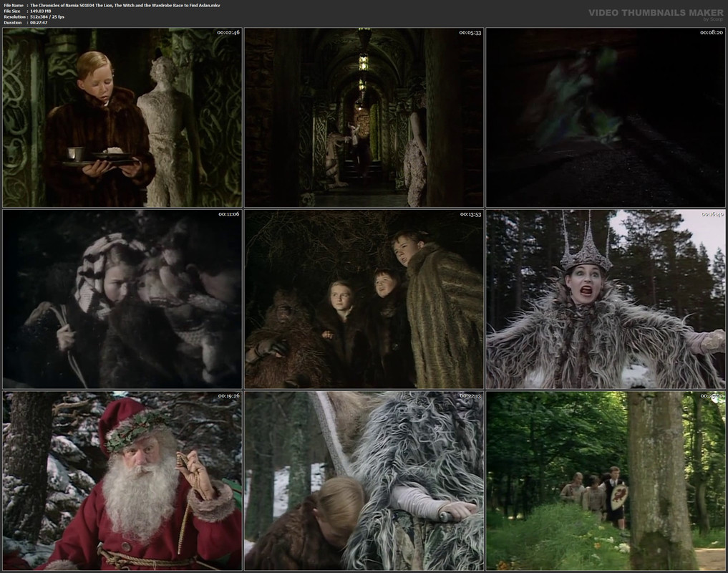The image size is (728, 573).
Task: Click the 00:19:26 timestamp label
Action: 228,396
